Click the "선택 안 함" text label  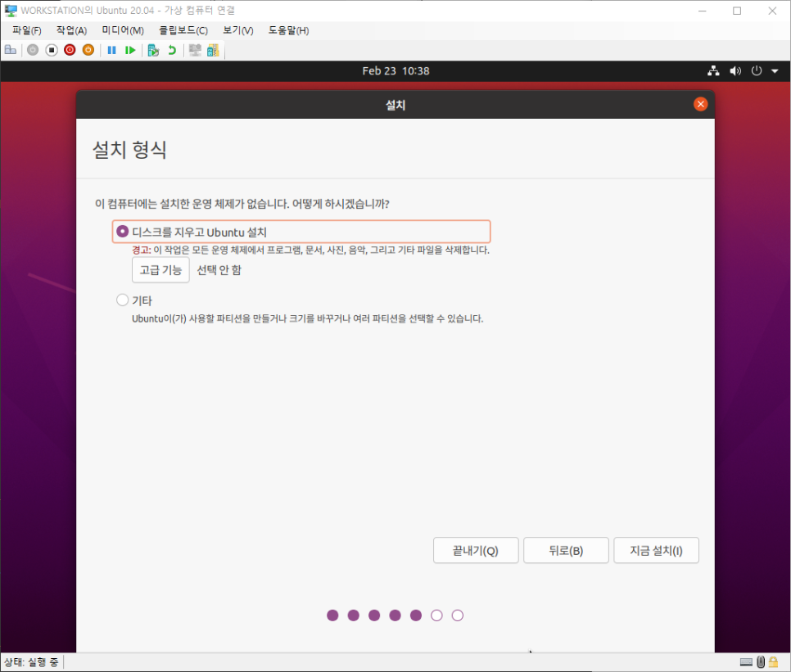[219, 270]
